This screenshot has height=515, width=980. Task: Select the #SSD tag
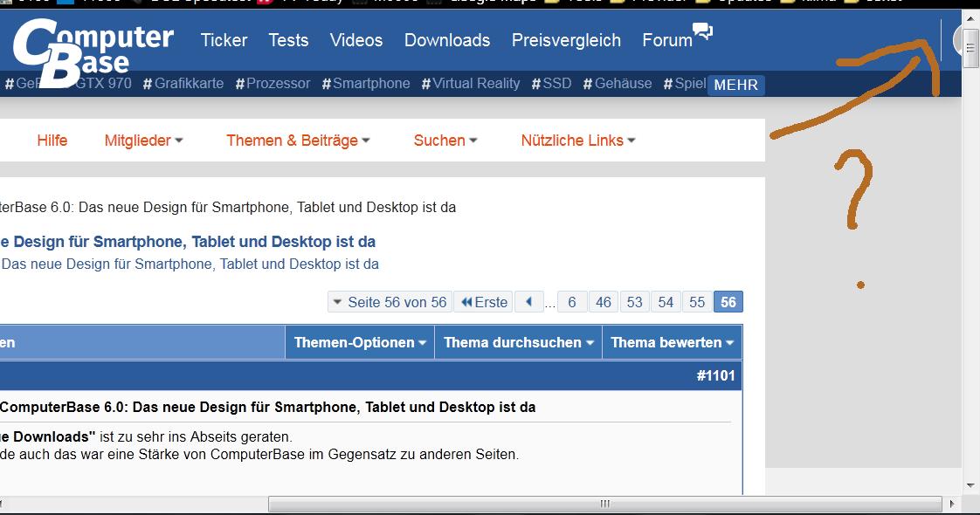551,84
